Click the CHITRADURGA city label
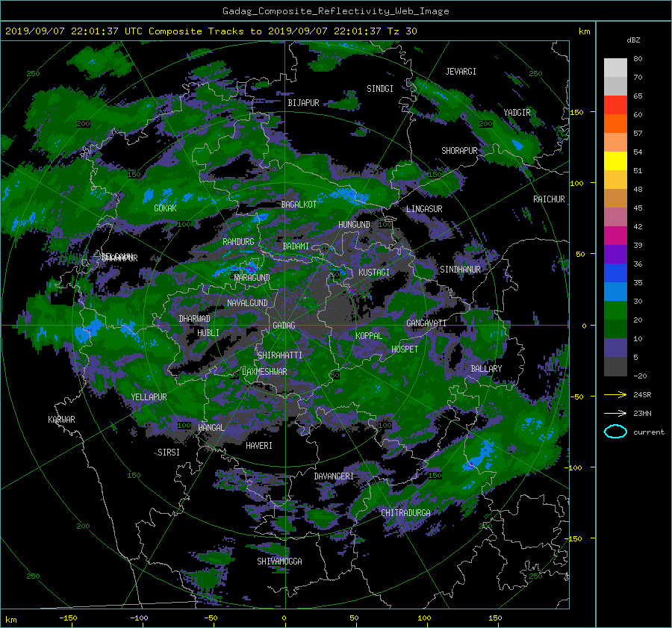672x628 pixels. tap(405, 513)
